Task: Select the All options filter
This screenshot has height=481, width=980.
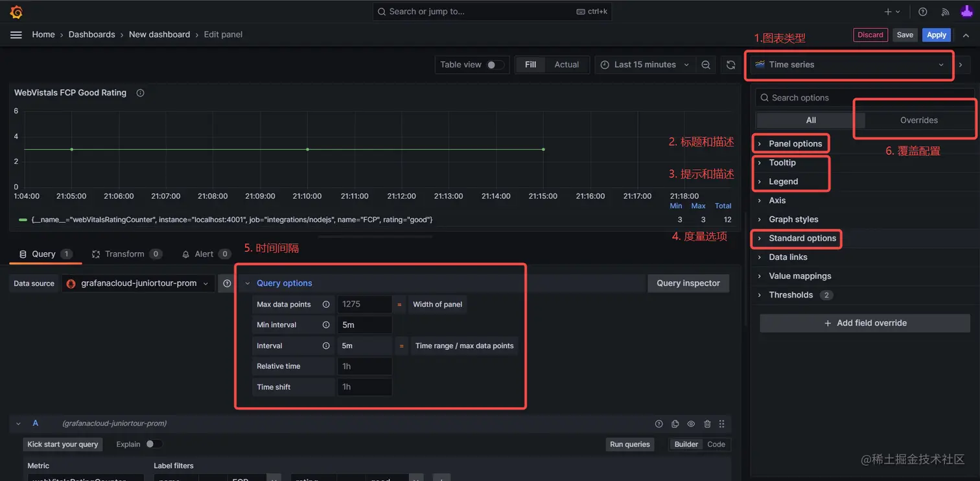Action: click(x=811, y=120)
